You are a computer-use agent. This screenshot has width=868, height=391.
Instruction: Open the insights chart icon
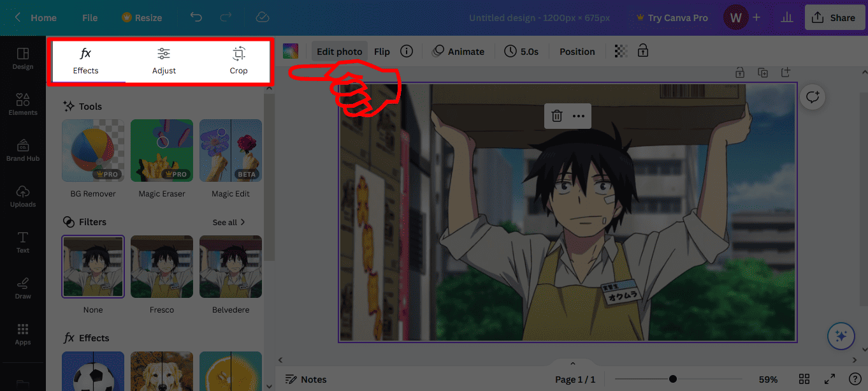click(x=788, y=18)
